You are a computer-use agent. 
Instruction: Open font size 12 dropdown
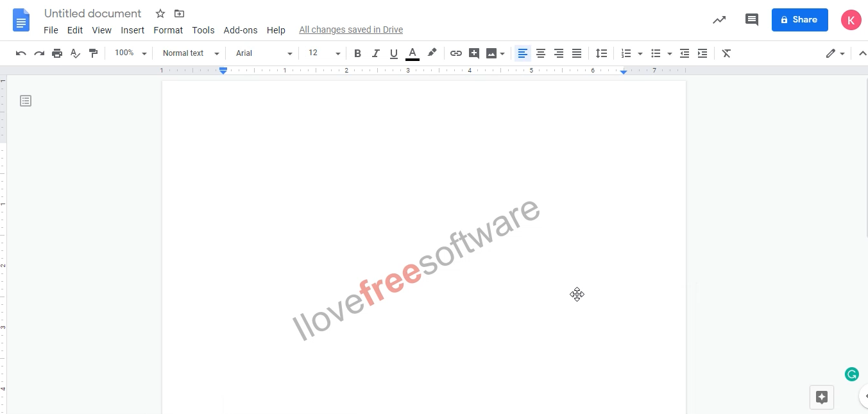[323, 53]
